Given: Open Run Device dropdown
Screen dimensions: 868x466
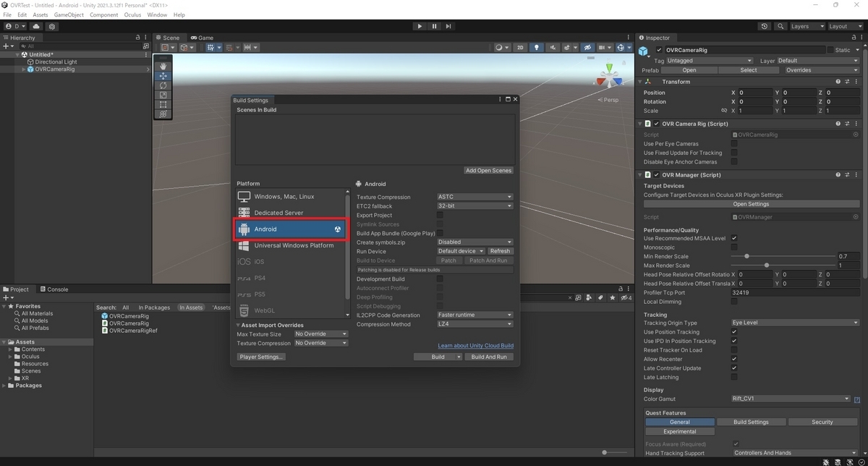Looking at the screenshot, I should coord(461,251).
